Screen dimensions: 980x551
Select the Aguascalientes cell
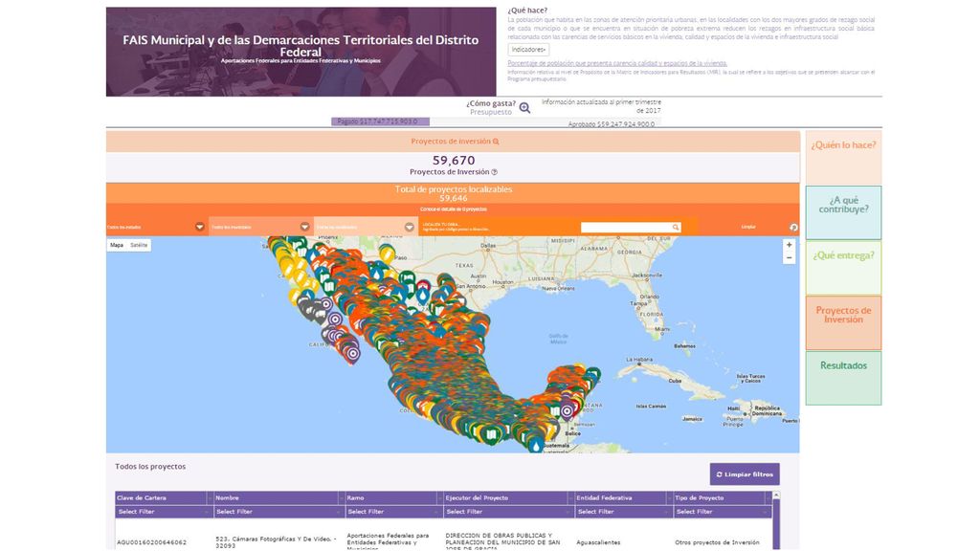[x=598, y=542]
